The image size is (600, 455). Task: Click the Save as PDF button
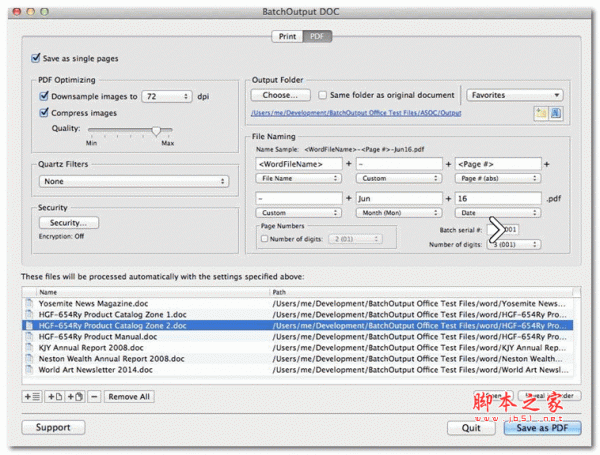pyautogui.click(x=542, y=428)
